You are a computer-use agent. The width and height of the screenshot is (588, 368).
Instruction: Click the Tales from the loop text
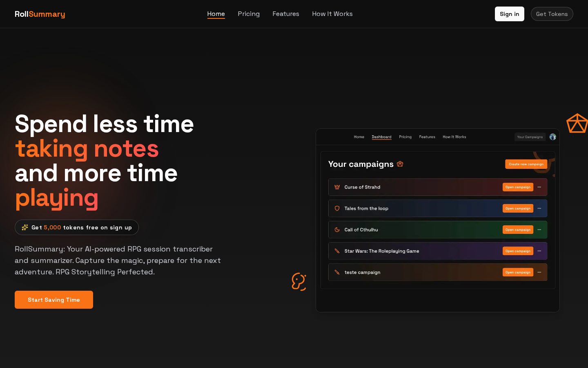pos(366,209)
